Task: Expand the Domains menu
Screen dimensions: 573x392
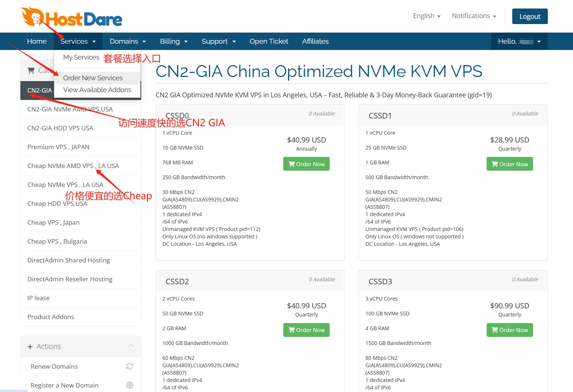Action: 128,41
